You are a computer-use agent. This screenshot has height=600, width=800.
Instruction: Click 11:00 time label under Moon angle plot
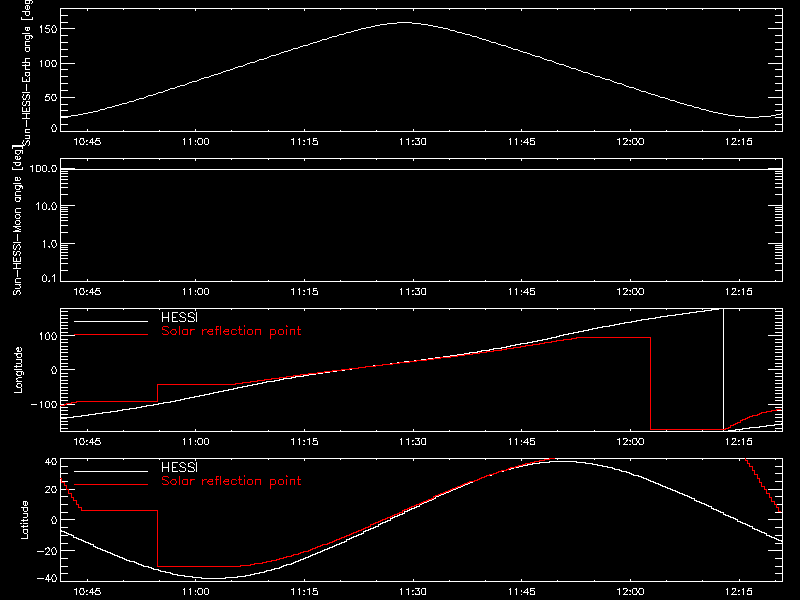pos(195,291)
